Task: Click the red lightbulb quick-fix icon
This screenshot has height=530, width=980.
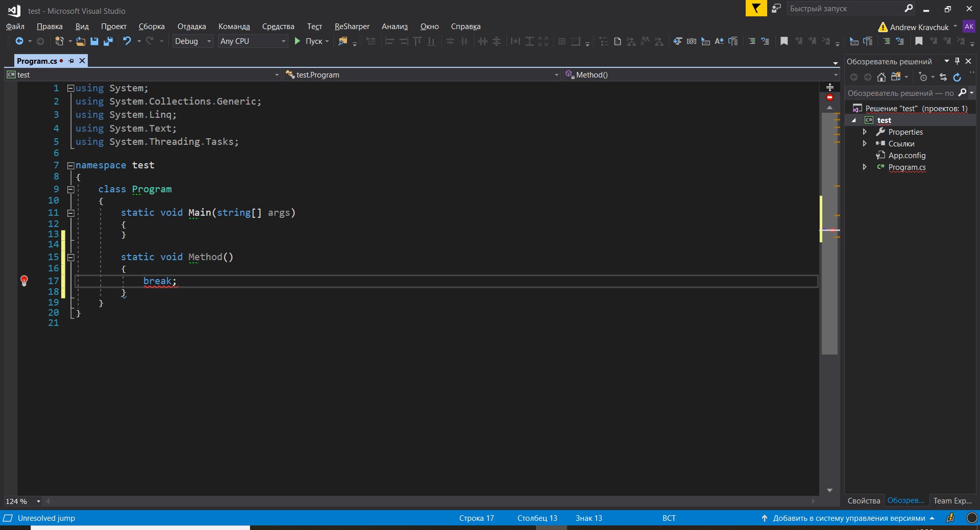Action: click(24, 281)
